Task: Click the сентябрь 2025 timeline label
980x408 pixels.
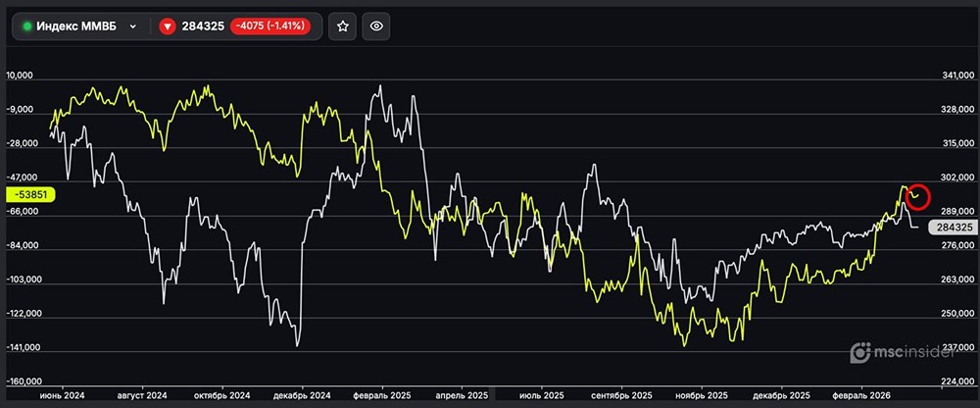Action: [x=622, y=396]
